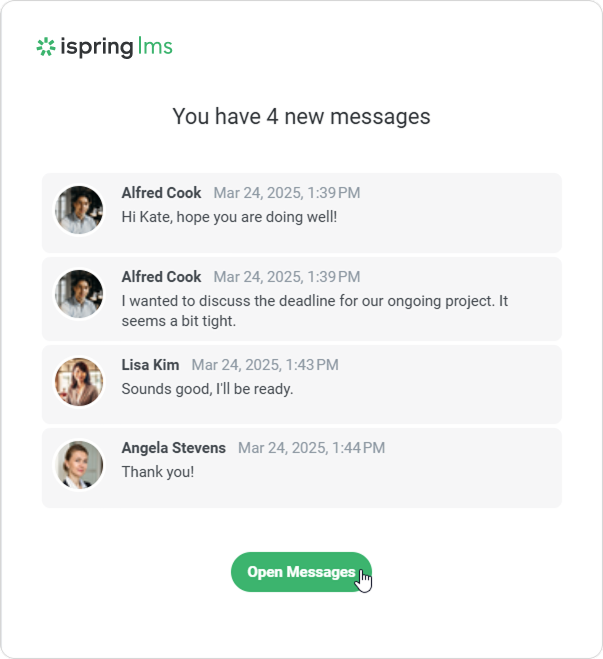The image size is (603, 659).
Task: Click the Open Messages button
Action: click(x=301, y=572)
